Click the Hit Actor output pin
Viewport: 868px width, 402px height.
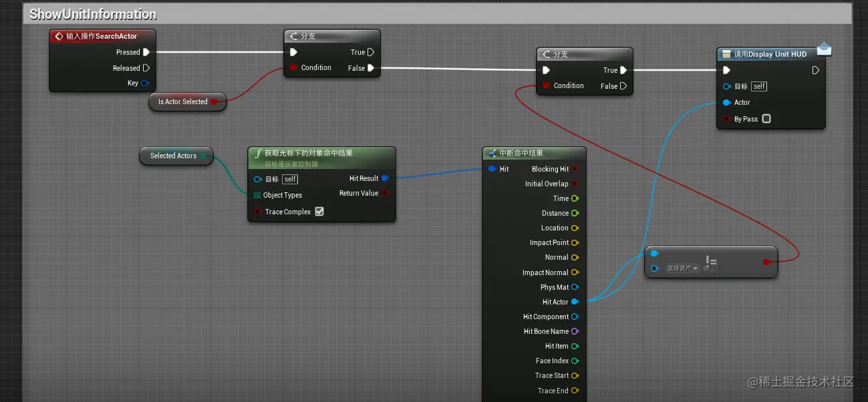tap(575, 302)
